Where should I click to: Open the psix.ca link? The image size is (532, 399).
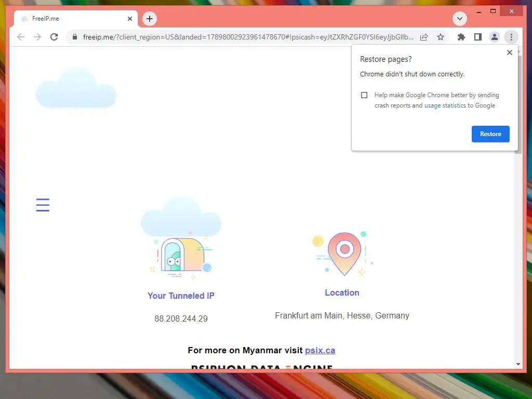pyautogui.click(x=320, y=351)
